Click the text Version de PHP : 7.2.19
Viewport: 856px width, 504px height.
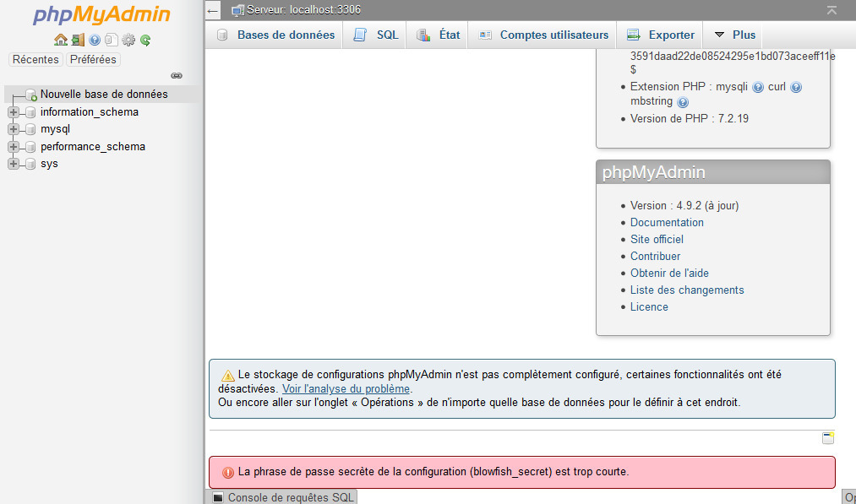click(x=689, y=119)
